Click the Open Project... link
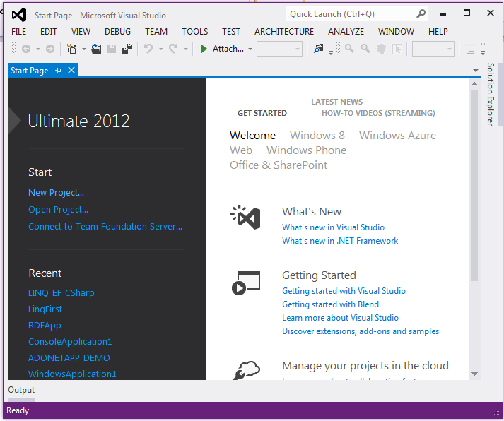 58,209
